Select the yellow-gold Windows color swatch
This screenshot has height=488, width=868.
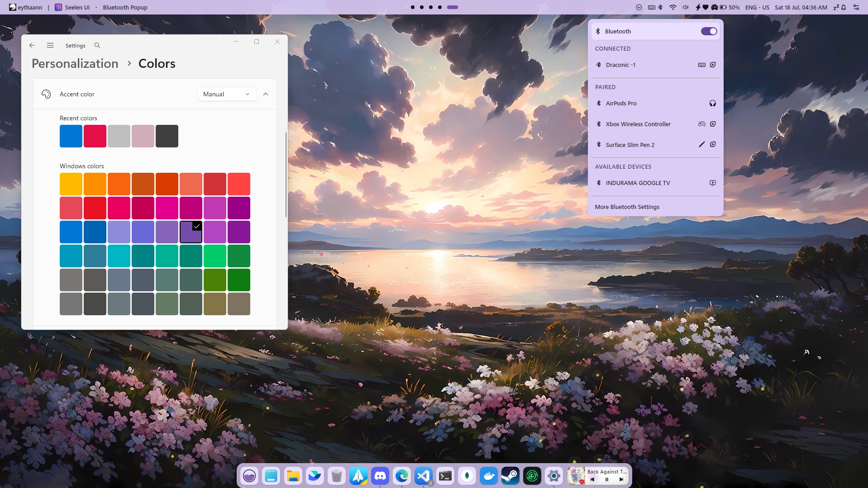click(x=71, y=184)
